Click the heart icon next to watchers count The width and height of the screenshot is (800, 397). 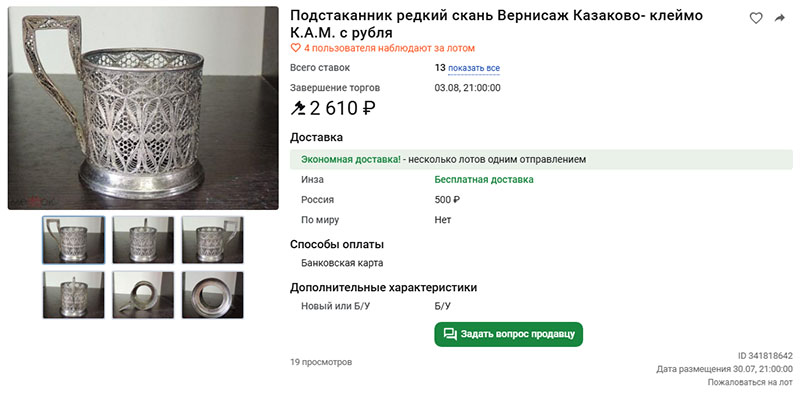(295, 48)
